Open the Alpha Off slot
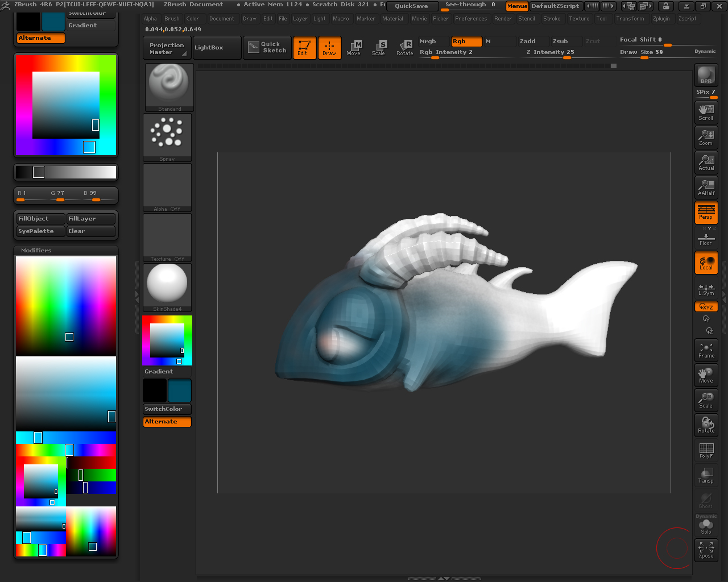Viewport: 728px width, 582px height. [167, 188]
